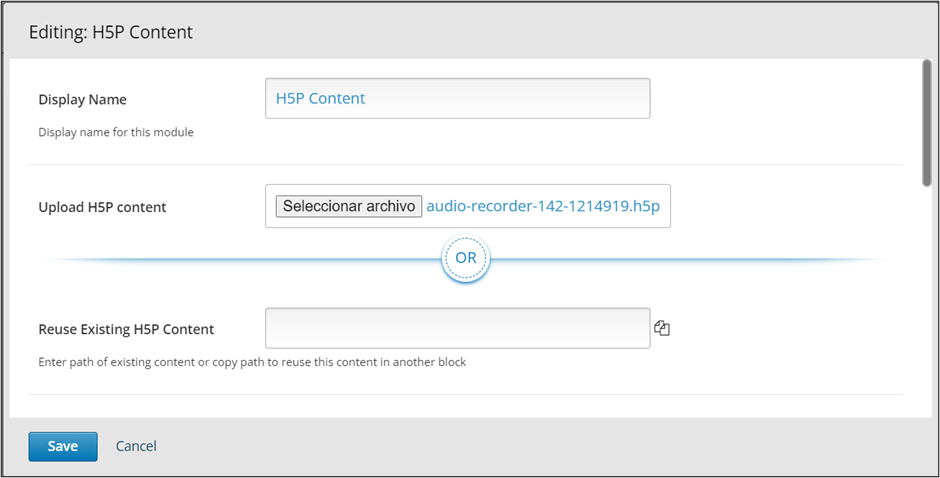Cancel editing the H5P content
Image resolution: width=940 pixels, height=478 pixels.
click(x=136, y=446)
